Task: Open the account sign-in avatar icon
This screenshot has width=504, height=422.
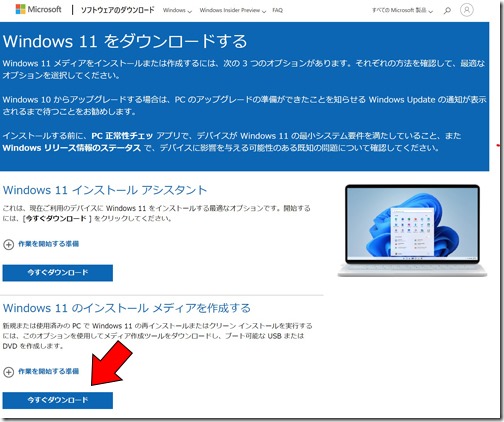Action: point(467,10)
